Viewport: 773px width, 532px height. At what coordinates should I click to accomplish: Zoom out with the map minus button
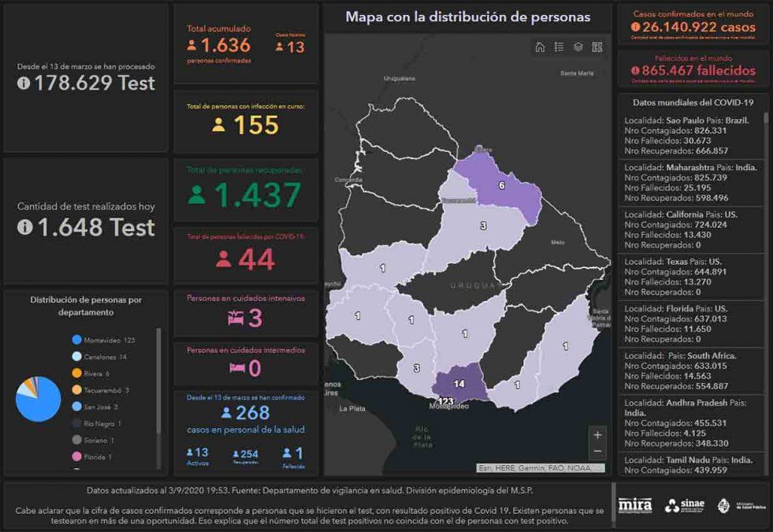click(597, 452)
